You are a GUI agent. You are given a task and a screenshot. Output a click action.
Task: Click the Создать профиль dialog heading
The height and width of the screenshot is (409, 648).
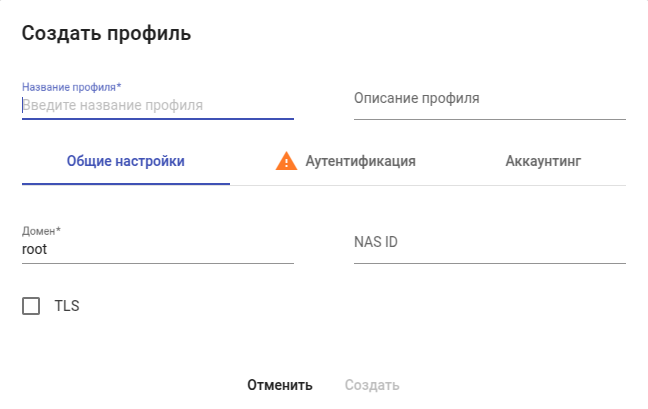tap(106, 34)
